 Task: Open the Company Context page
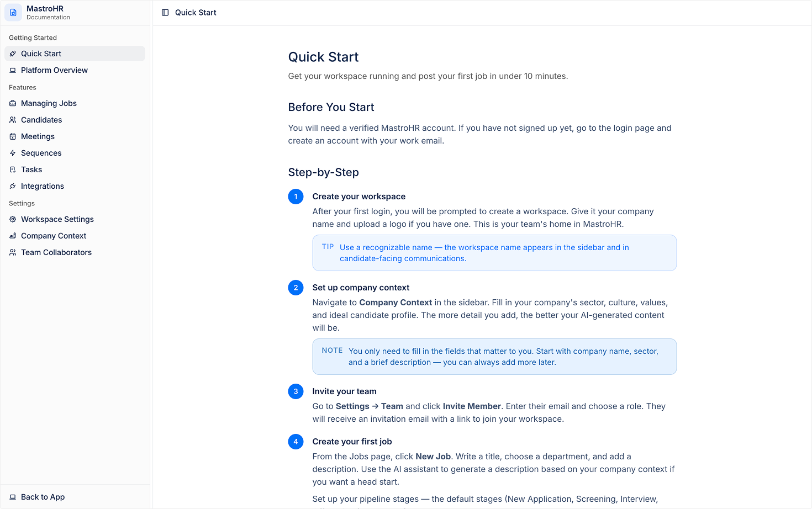(75, 236)
